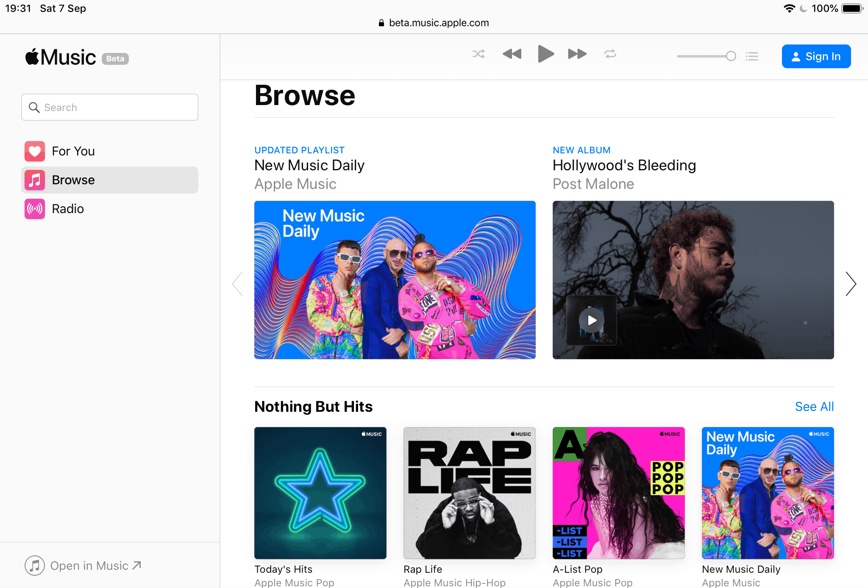Click the battery status icon
Screen dimensions: 868x588
point(853,8)
